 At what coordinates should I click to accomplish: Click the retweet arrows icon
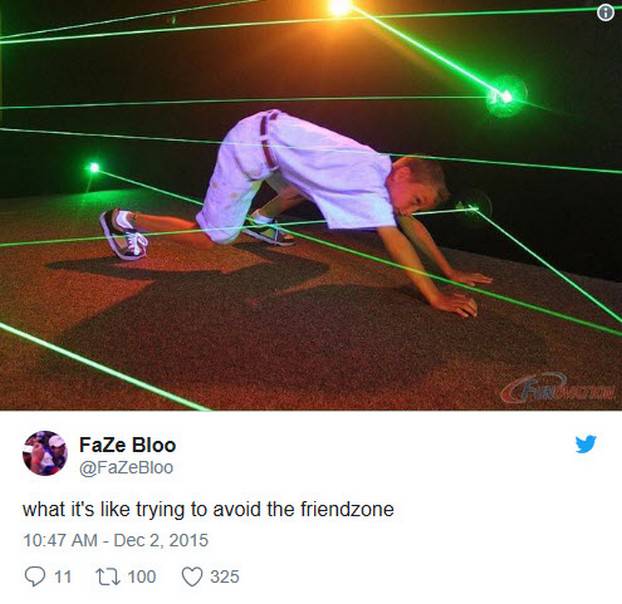coord(108,576)
